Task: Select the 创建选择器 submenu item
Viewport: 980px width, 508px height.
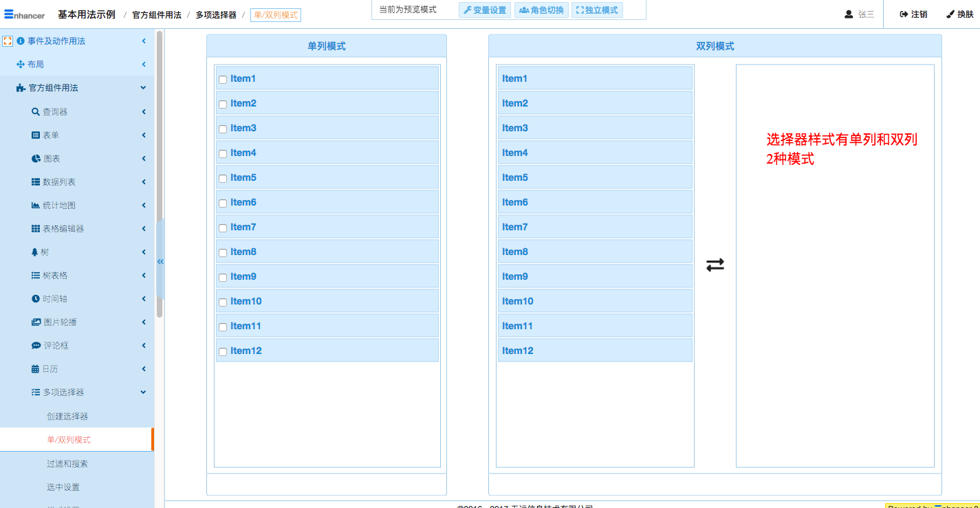Action: point(67,417)
